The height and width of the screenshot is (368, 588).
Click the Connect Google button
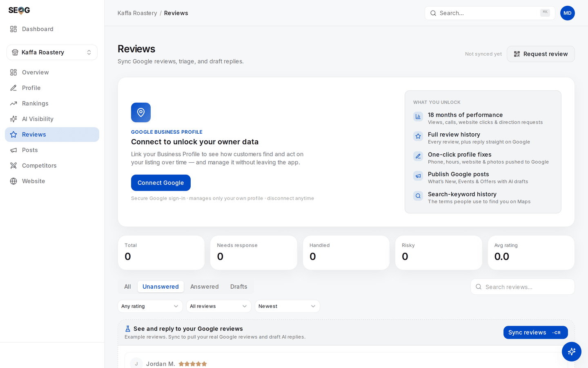click(161, 183)
